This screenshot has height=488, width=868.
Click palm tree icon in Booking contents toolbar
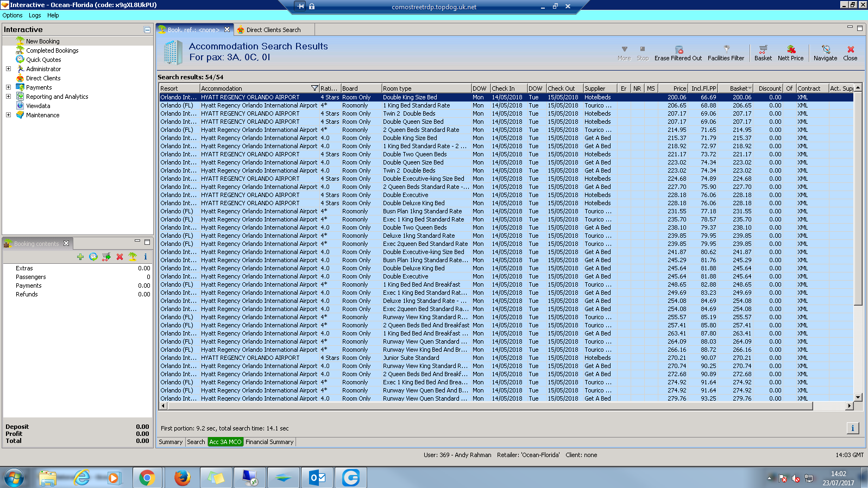pyautogui.click(x=133, y=257)
